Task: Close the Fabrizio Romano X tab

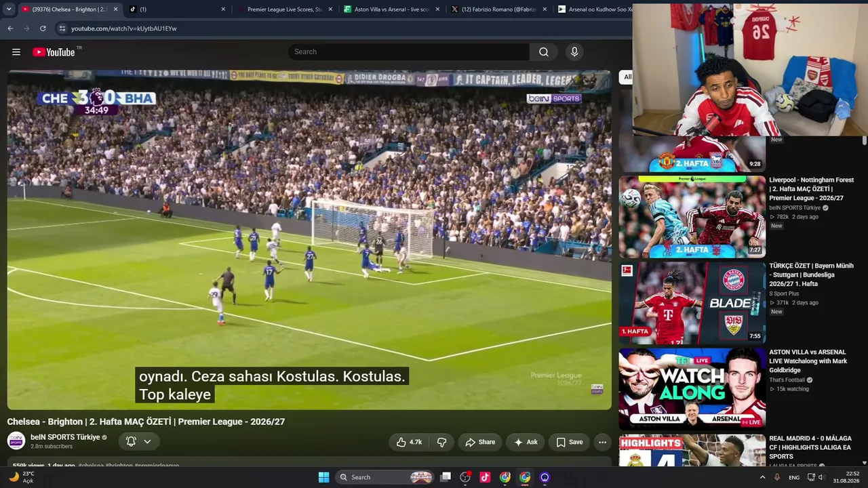Action: pos(545,9)
